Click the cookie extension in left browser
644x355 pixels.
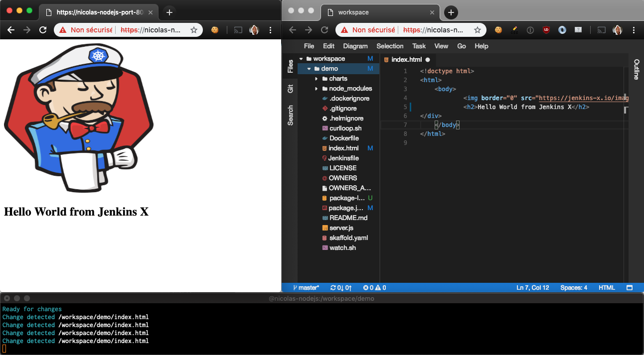tap(215, 30)
